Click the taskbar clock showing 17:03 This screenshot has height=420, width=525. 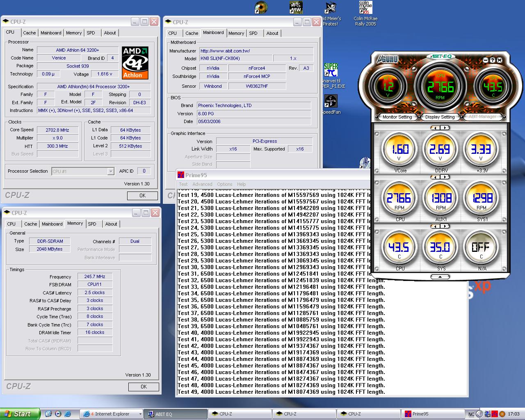514,414
